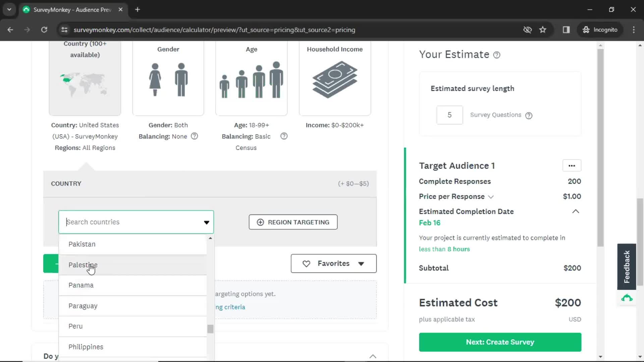Reload the page with the refresh icon
644x362 pixels.
coord(44,30)
